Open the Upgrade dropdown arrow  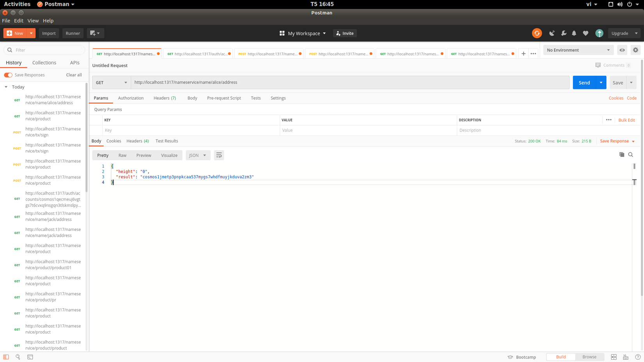[x=636, y=33]
